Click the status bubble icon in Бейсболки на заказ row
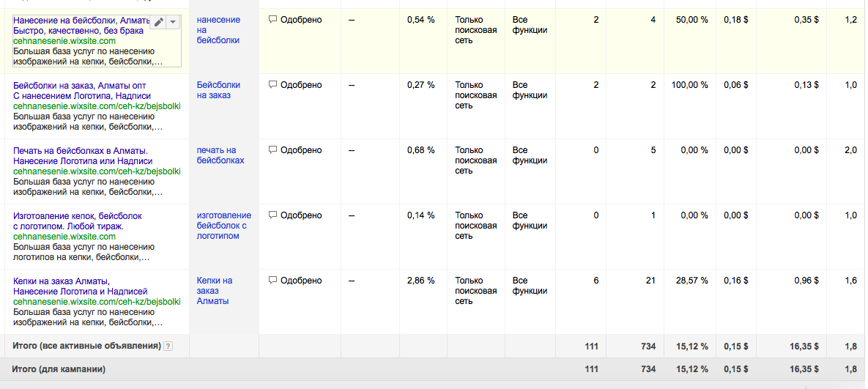The width and height of the screenshot is (868, 389). 272,85
